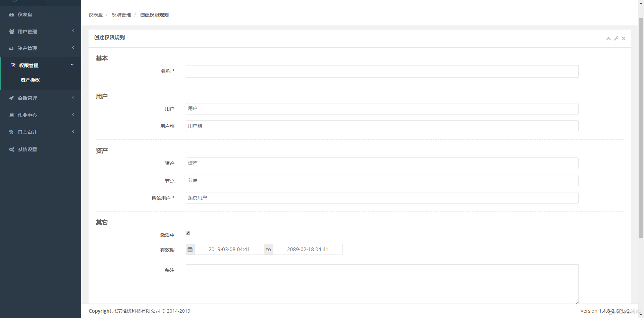Image resolution: width=644 pixels, height=318 pixels.
Task: Click the inbox icon beside 资产管理
Action: click(x=11, y=48)
